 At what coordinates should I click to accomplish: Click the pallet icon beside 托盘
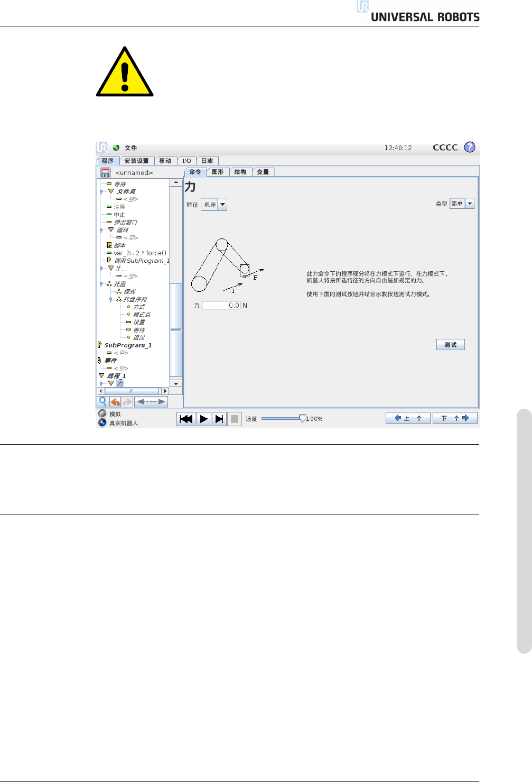click(x=109, y=284)
